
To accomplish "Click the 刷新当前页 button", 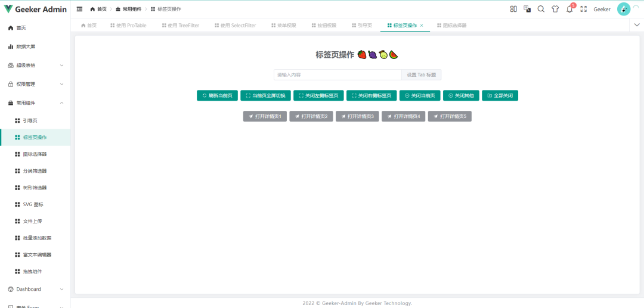I will (217, 95).
